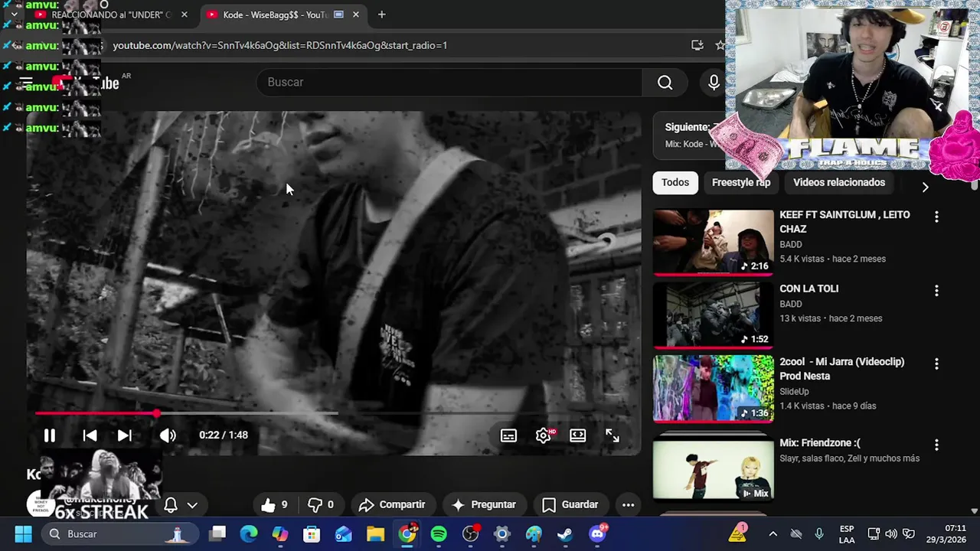Image resolution: width=980 pixels, height=551 pixels.
Task: Toggle theater mode view
Action: coord(578,435)
